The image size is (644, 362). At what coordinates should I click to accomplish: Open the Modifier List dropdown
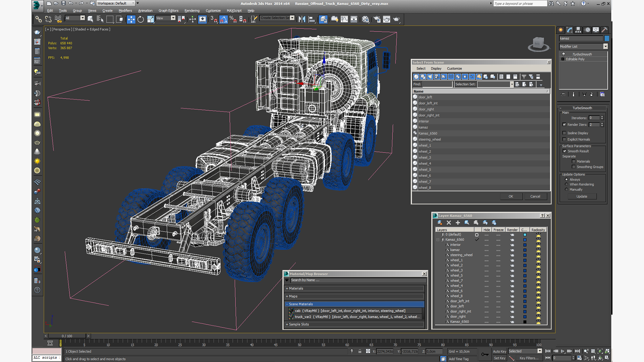[583, 47]
